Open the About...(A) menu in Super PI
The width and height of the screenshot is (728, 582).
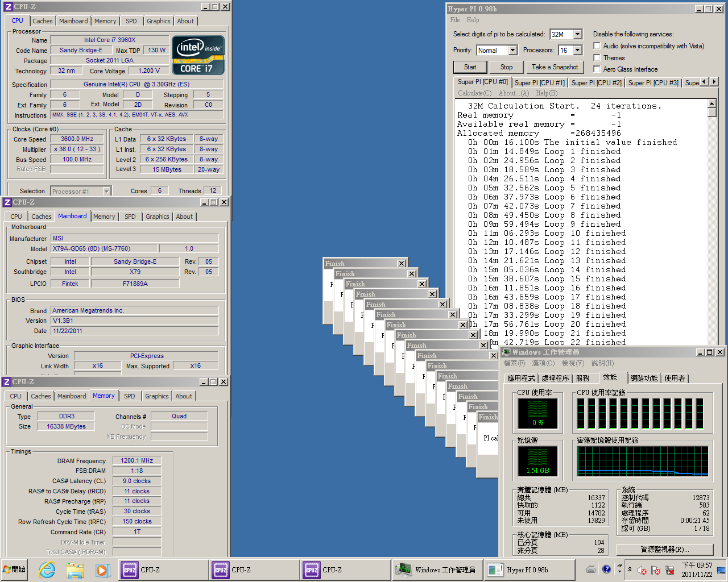pyautogui.click(x=514, y=93)
